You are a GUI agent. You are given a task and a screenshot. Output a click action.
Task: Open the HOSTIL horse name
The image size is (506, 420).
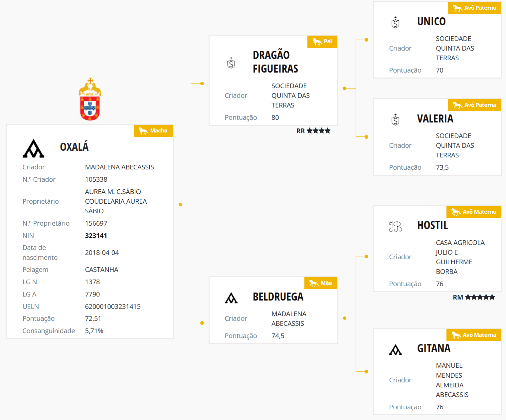[x=432, y=225]
